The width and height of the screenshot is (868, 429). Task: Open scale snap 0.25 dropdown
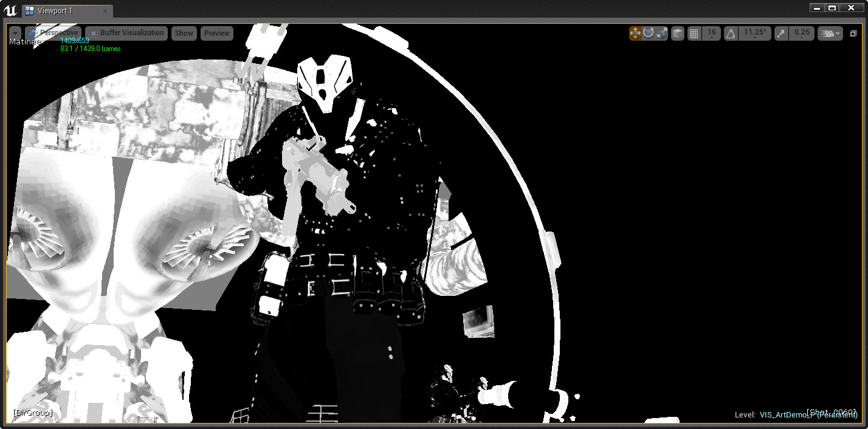coord(802,33)
